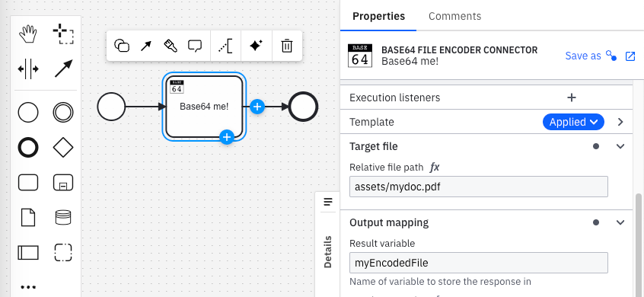Create an intermediate event from palette

63,112
